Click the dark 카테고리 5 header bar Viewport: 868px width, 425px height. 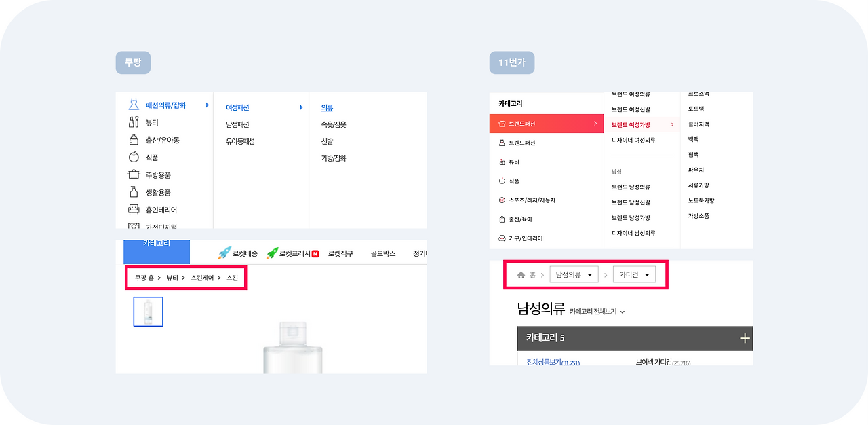[x=635, y=338]
